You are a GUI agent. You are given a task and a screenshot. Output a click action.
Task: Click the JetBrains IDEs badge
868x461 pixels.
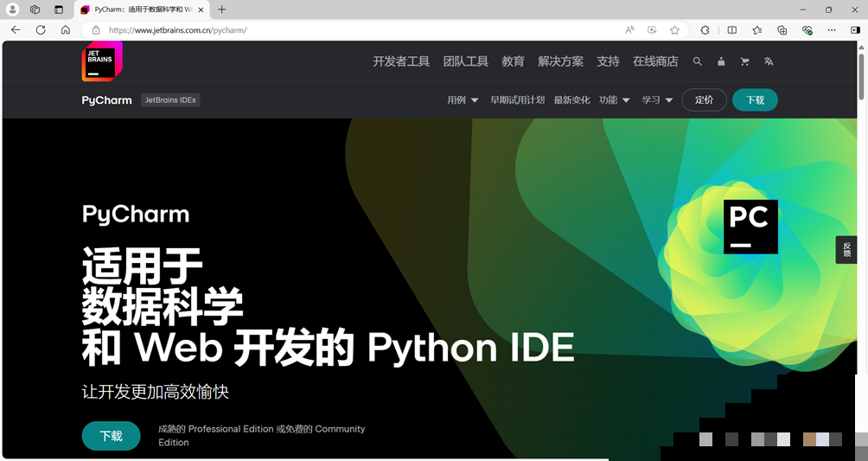(x=170, y=99)
